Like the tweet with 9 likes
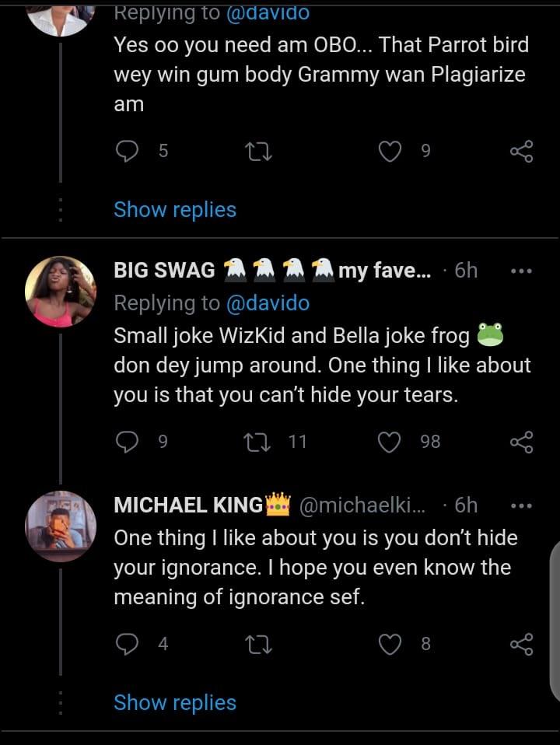This screenshot has height=745, width=560. click(390, 151)
